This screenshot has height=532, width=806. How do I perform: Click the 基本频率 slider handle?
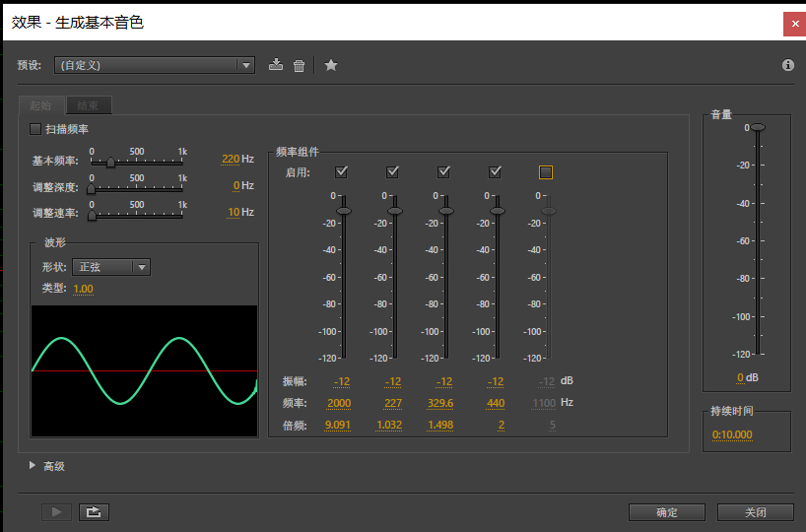[110, 163]
